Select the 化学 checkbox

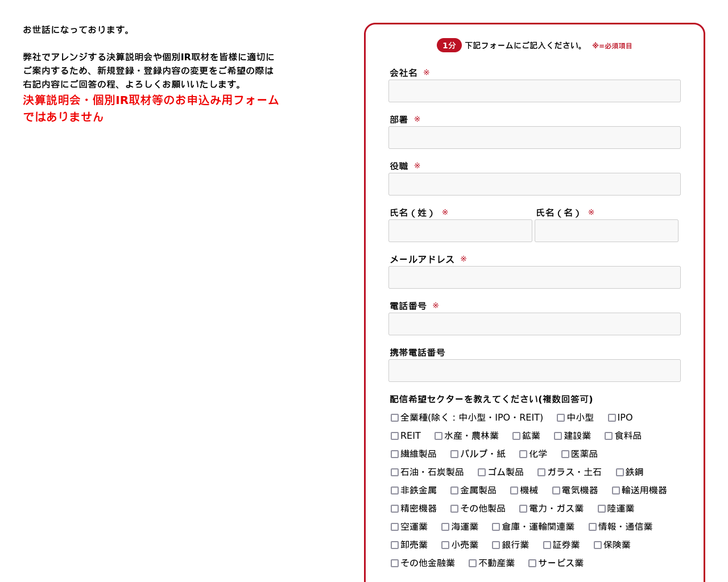pos(523,454)
